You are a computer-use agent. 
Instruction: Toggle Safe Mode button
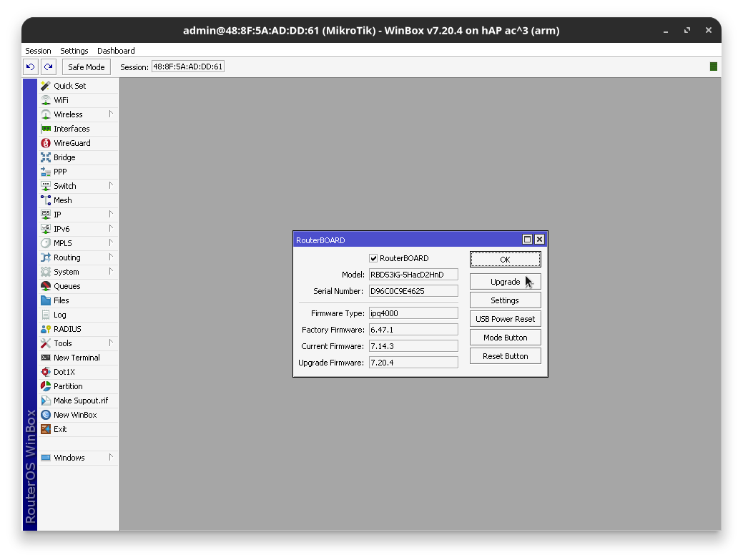(x=86, y=67)
